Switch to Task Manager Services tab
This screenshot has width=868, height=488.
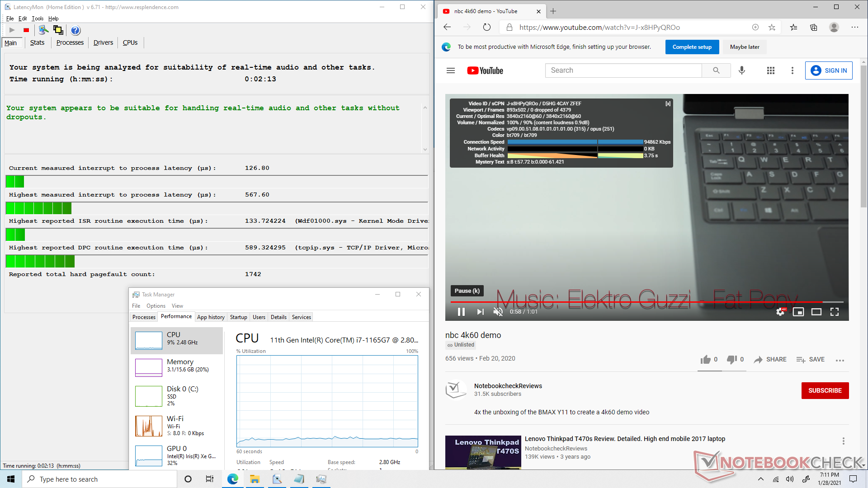tap(302, 317)
